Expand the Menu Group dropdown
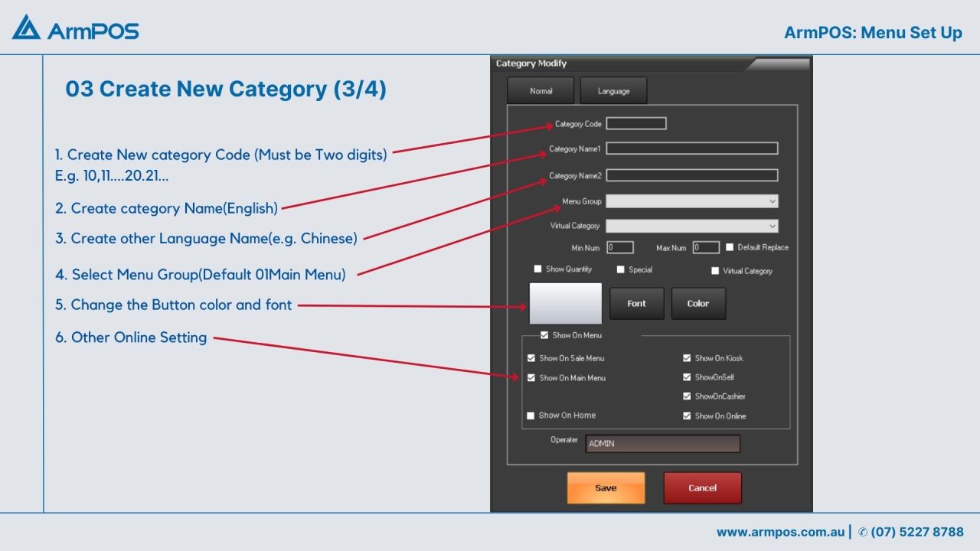The image size is (980, 551). (691, 201)
